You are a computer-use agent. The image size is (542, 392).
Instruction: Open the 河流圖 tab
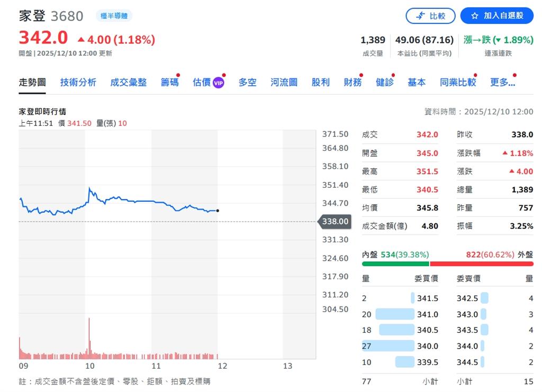point(283,82)
